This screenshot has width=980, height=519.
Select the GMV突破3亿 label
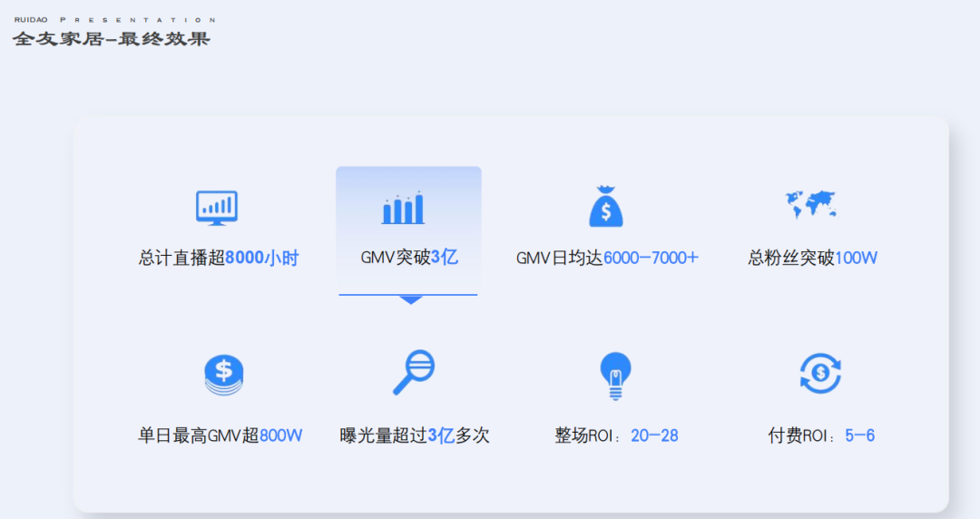[409, 257]
